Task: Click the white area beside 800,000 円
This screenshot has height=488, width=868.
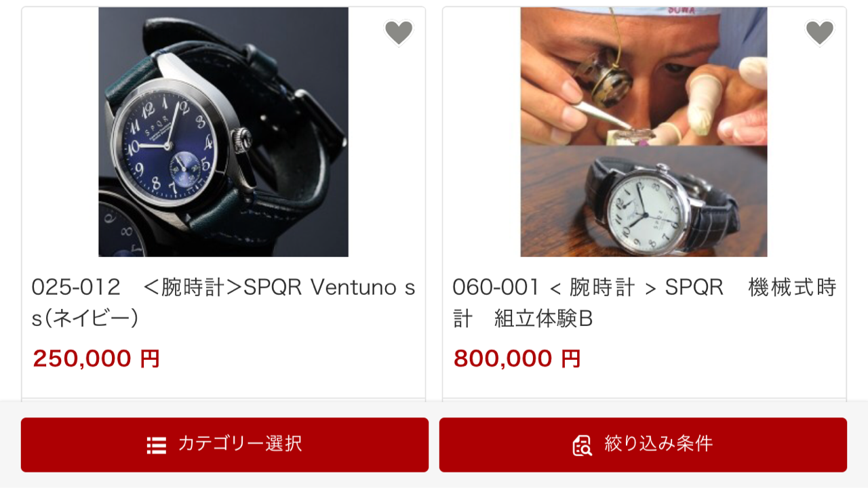Action: click(x=712, y=359)
